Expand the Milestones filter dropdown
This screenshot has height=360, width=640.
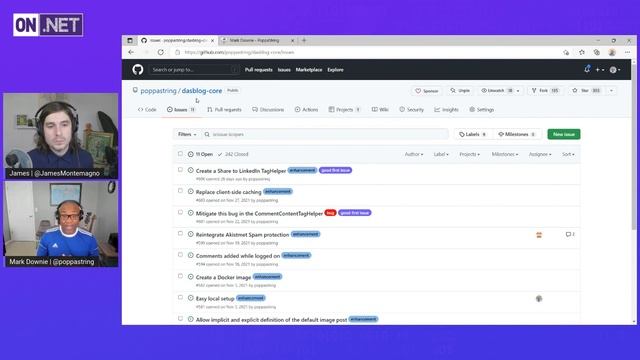(x=505, y=154)
